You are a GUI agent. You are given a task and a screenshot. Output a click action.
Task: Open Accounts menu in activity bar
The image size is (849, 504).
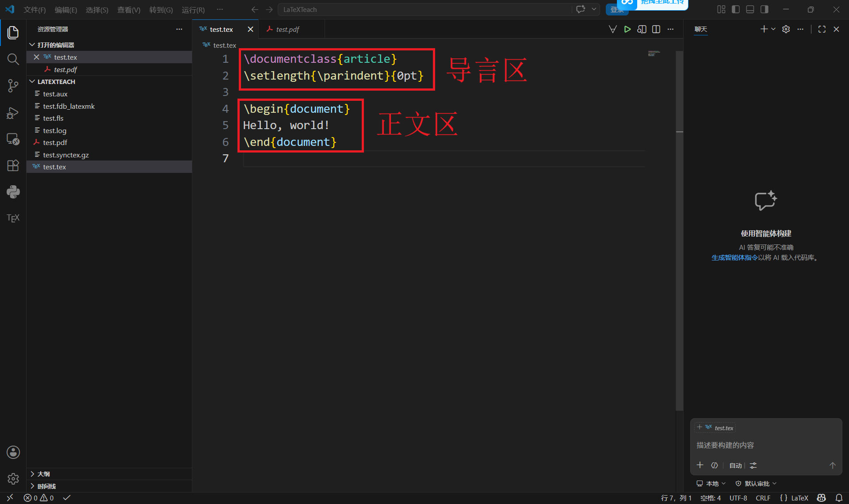pos(13,452)
